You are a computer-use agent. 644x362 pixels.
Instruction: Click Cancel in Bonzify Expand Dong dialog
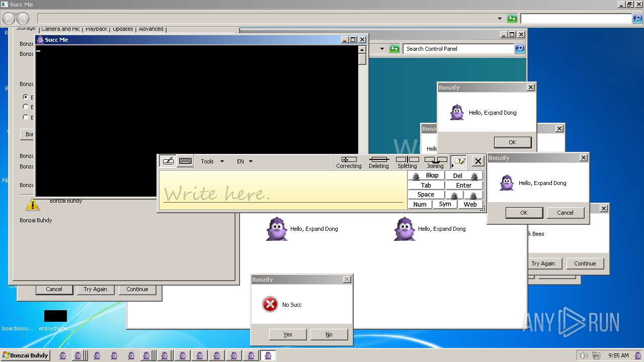565,213
